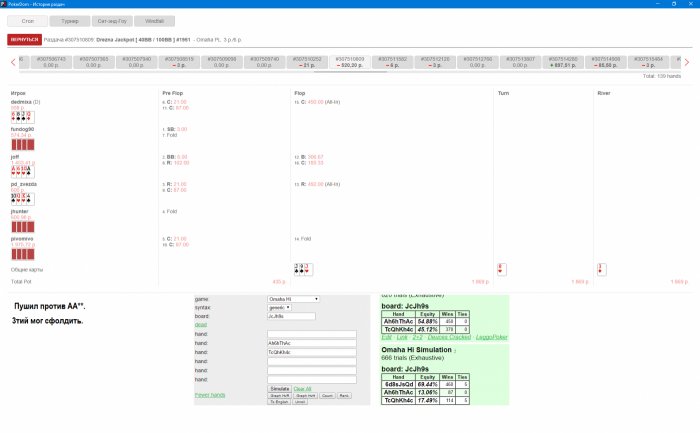Viewport: 700px width, 433px height.
Task: Click dedmixa's revealed hole cards
Action: point(23,117)
